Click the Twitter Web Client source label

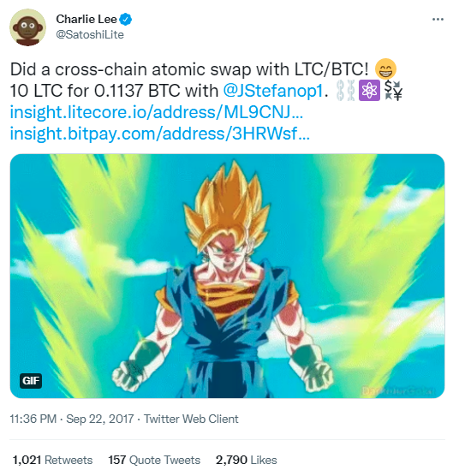click(x=191, y=419)
